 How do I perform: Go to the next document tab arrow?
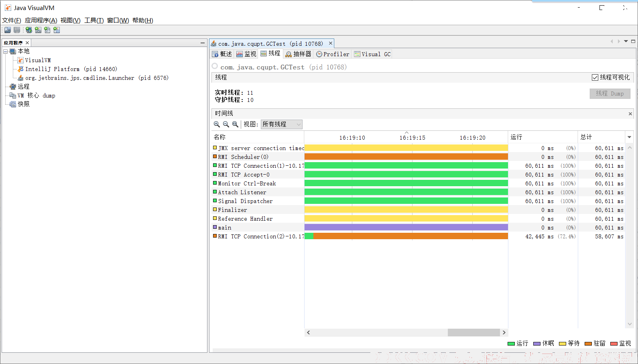tap(619, 41)
